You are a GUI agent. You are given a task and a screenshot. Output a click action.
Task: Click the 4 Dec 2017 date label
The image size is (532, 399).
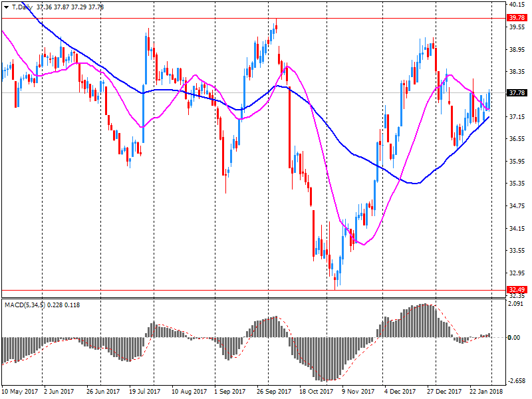click(x=402, y=392)
